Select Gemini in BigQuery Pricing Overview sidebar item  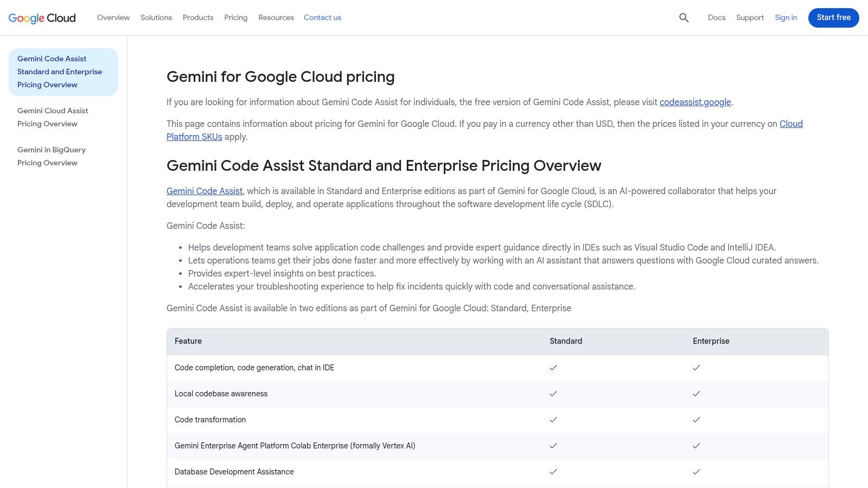[63, 156]
